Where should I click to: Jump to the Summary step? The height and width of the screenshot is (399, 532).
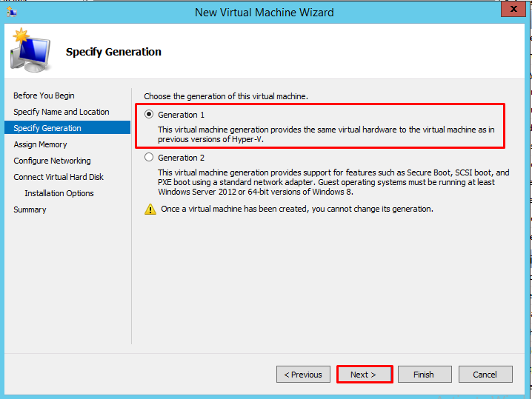point(30,209)
